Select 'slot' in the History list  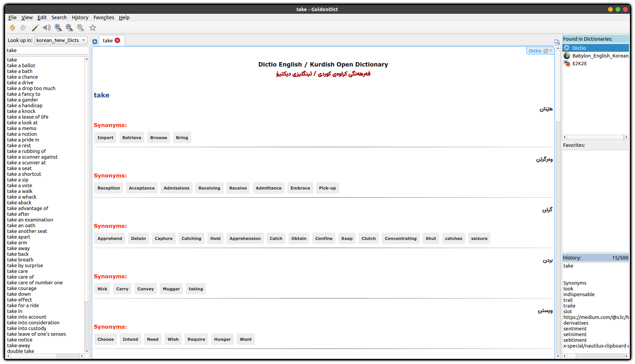point(568,312)
